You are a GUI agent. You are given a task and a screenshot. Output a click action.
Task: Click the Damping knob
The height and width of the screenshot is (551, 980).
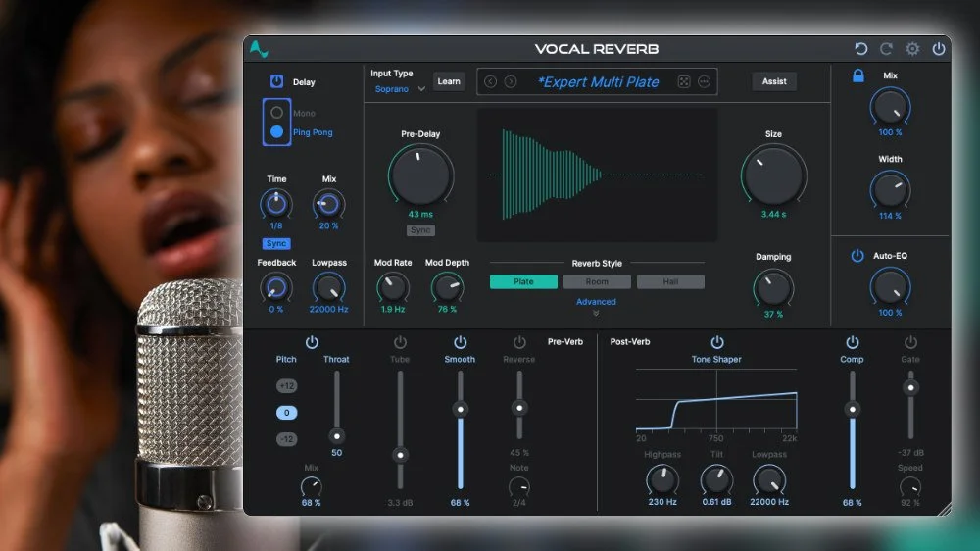[x=773, y=287]
